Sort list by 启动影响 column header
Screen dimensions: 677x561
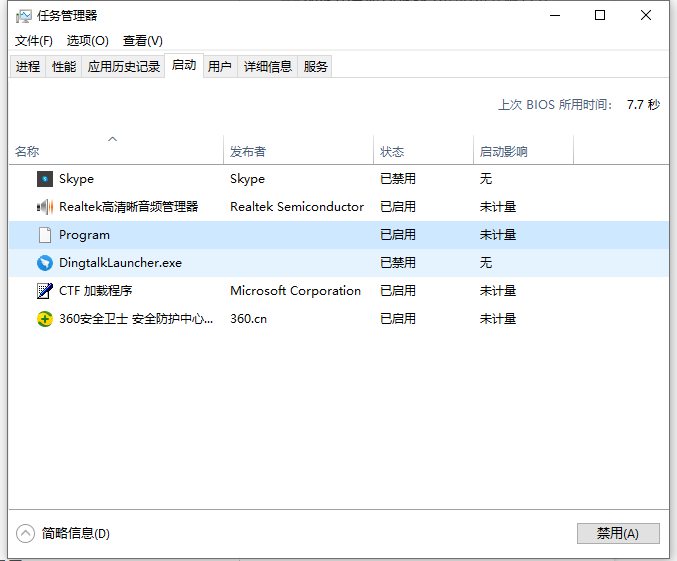coord(503,152)
